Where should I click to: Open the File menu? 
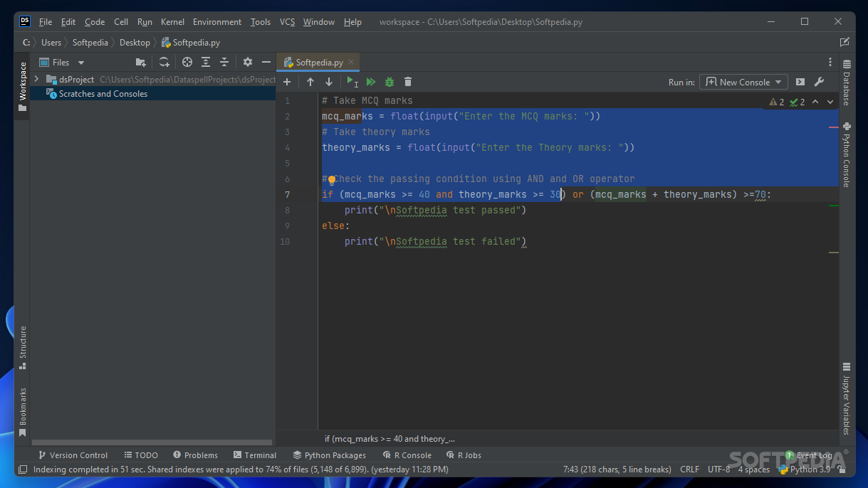[x=46, y=22]
